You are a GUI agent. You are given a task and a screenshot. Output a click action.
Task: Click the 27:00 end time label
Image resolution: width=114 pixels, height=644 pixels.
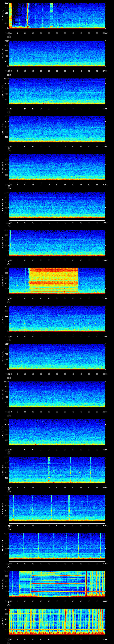[x=105, y=71]
